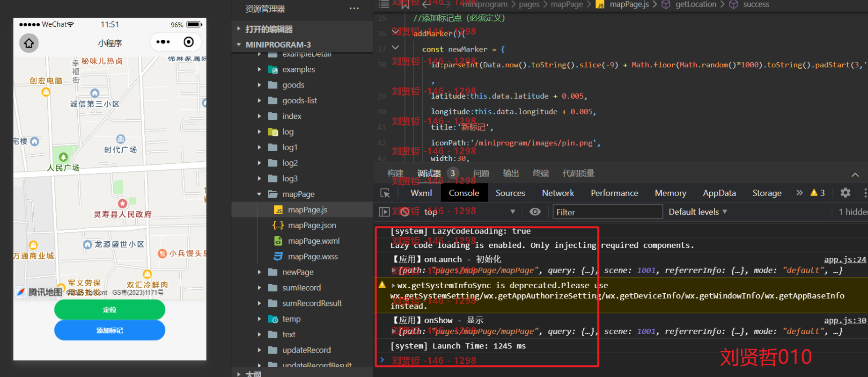
Task: Switch to the 问题 panel tab
Action: pyautogui.click(x=481, y=174)
